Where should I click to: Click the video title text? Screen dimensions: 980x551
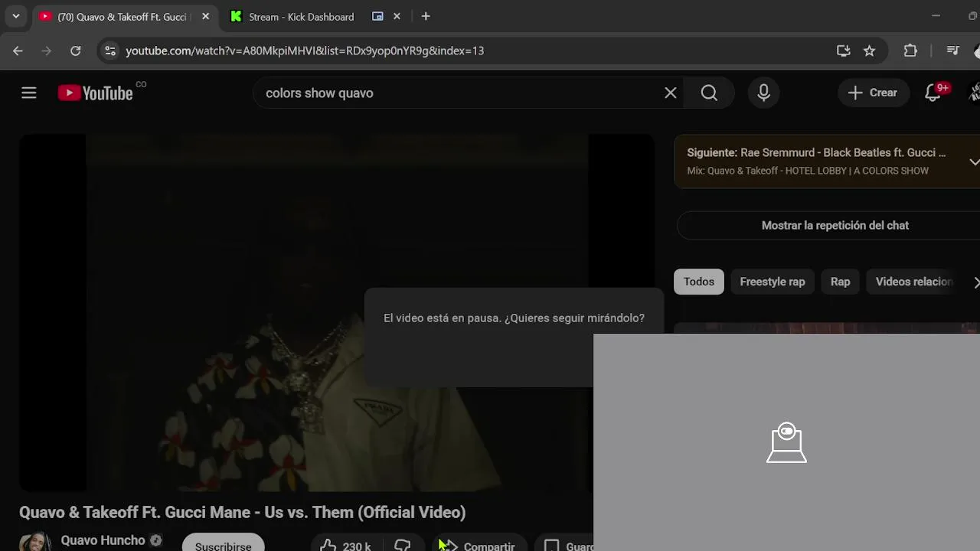(x=242, y=513)
